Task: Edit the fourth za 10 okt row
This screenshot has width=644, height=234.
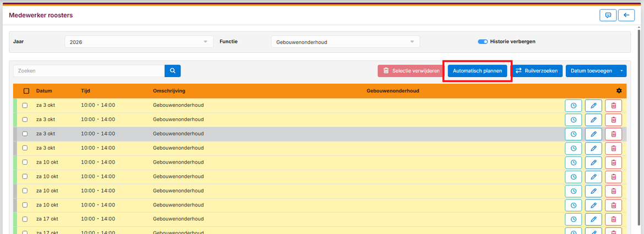Action: tap(593, 205)
